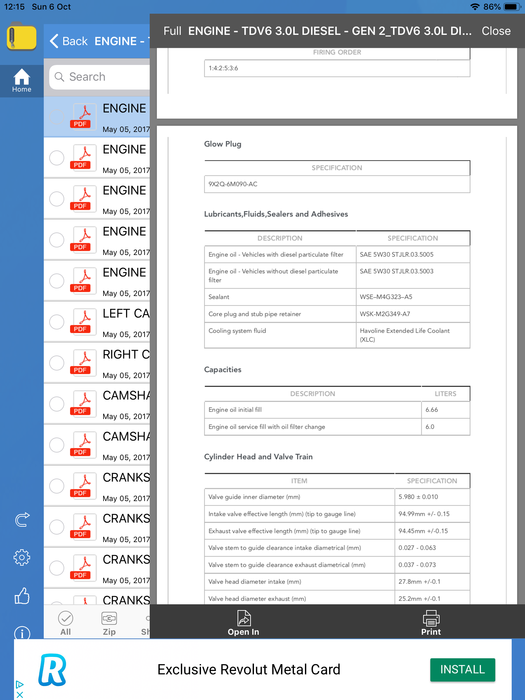Screen dimensions: 525x700
Task: Select the fourth ENGINE file's radio circle
Action: pyautogui.click(x=57, y=240)
